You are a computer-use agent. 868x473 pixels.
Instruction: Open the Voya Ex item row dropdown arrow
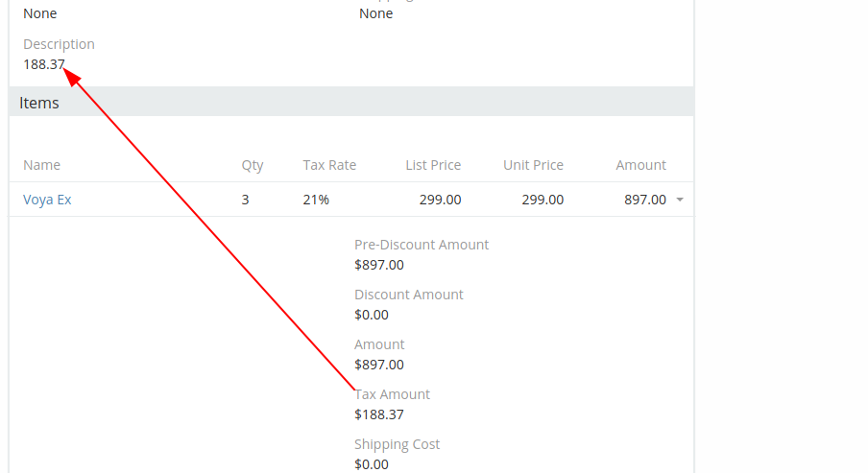point(680,200)
